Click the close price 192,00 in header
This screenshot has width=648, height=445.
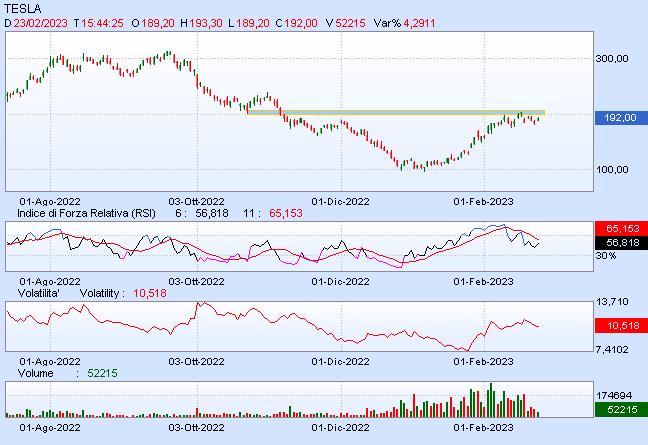301,23
